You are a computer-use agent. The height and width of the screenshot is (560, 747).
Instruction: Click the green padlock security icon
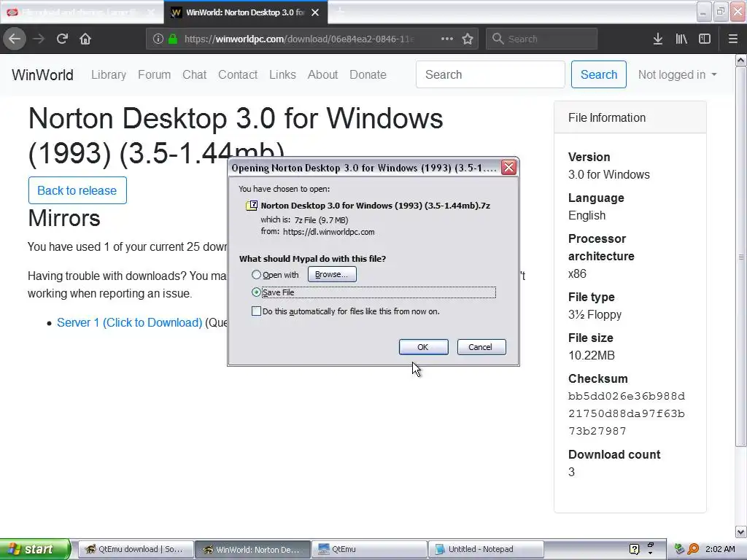click(x=173, y=39)
